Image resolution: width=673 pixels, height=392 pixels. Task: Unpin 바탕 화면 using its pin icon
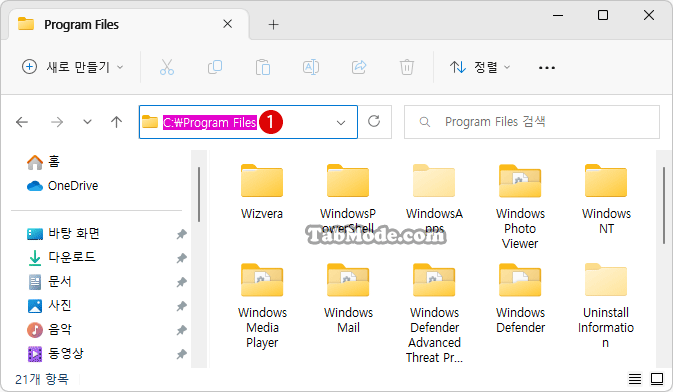182,234
